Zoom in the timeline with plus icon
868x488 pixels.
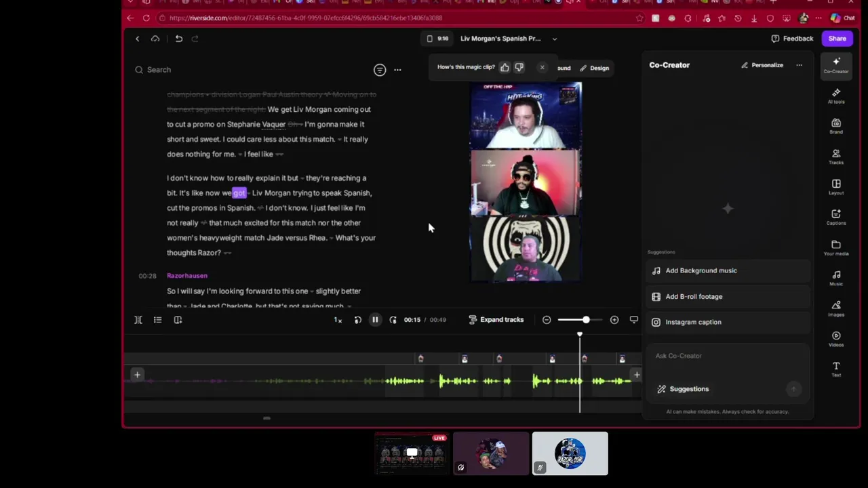tap(614, 320)
